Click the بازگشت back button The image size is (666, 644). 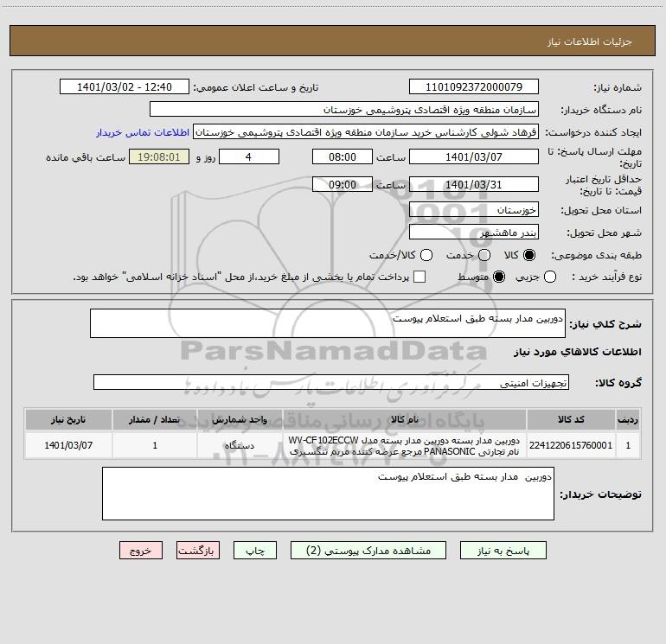(198, 551)
